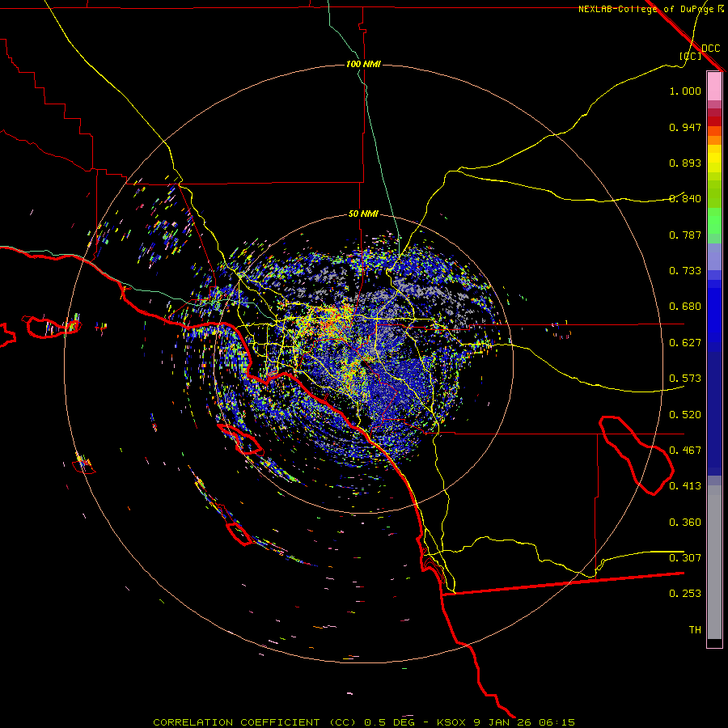Click the 50 NMI range ring label
The width and height of the screenshot is (728, 728).
[363, 214]
